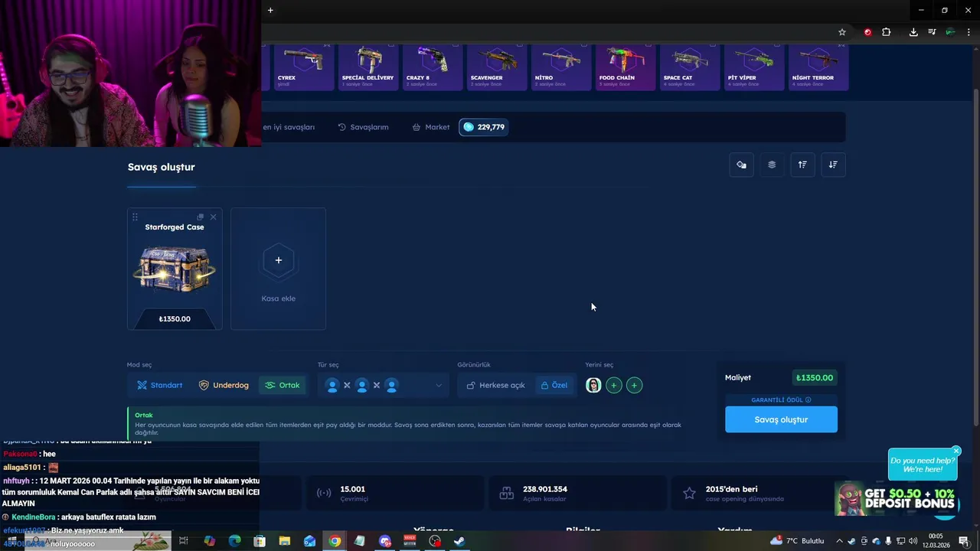Screen dimensions: 980x551
Task: Remove the Starforged Case with X icon
Action: pyautogui.click(x=213, y=217)
